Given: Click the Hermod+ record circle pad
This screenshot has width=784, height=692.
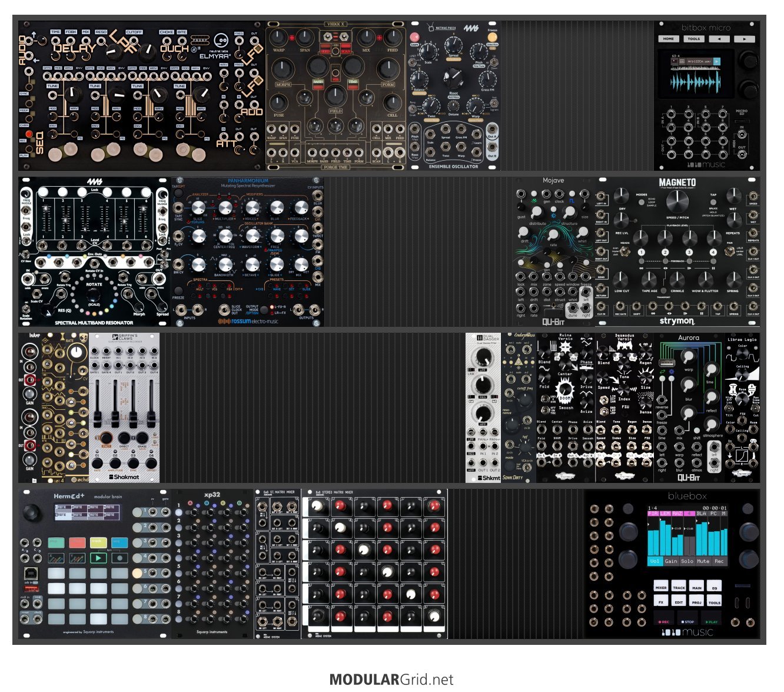Looking at the screenshot, I should pyautogui.click(x=119, y=558).
